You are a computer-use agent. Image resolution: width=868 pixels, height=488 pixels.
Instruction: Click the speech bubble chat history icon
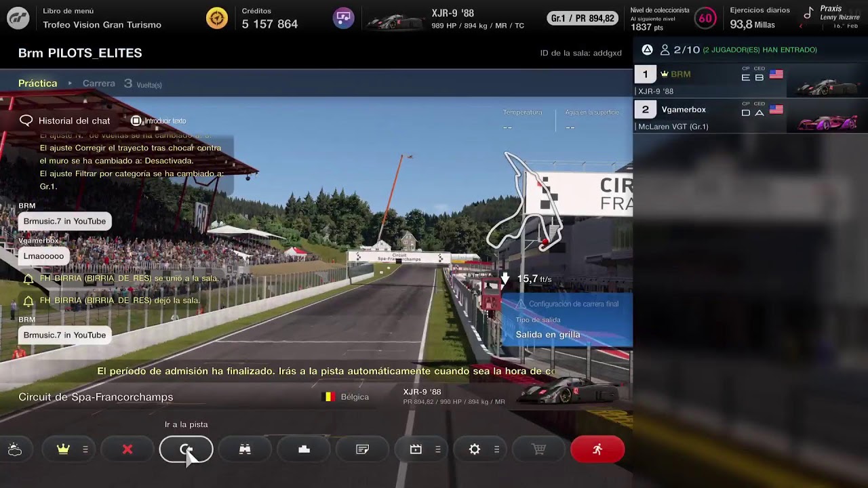coord(26,121)
